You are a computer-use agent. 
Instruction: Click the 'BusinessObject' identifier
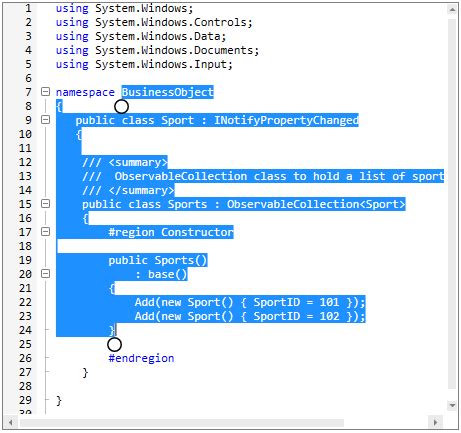(168, 92)
